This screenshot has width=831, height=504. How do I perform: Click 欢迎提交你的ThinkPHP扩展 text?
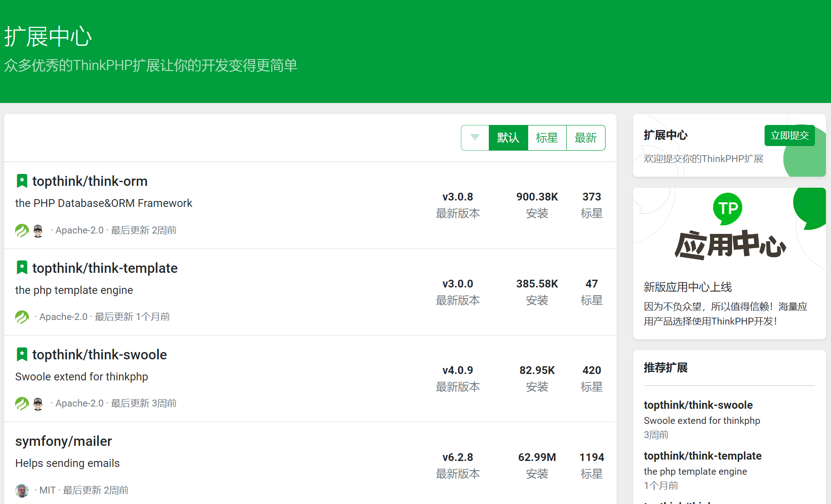tap(703, 159)
